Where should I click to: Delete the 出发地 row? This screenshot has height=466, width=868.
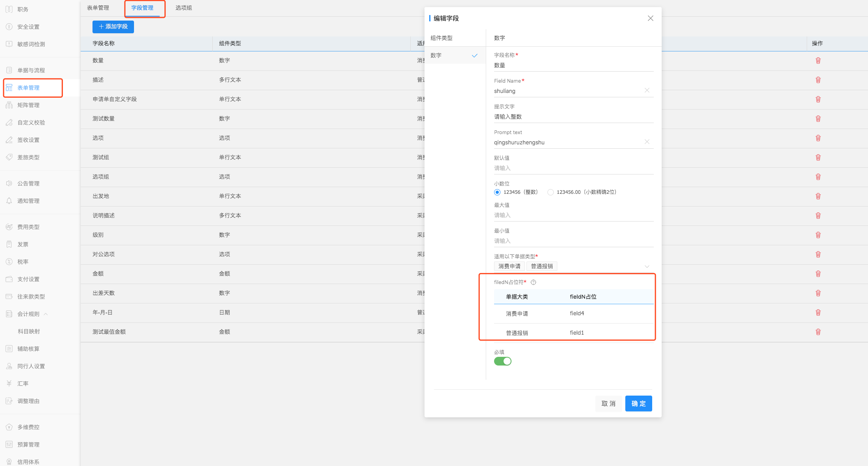(x=818, y=196)
